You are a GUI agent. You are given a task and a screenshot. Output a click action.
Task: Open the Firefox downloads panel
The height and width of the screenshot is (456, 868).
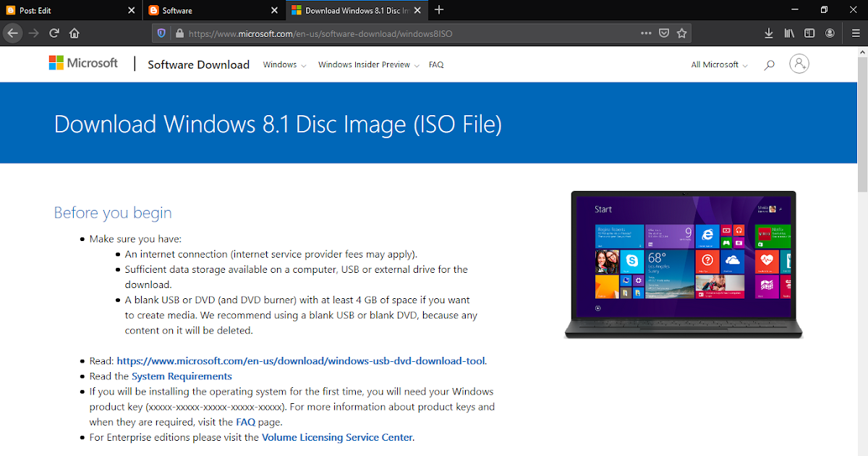(769, 33)
